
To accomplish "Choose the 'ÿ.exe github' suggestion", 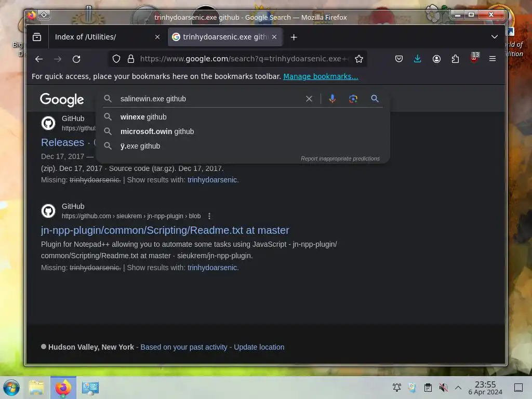I will pyautogui.click(x=243, y=146).
